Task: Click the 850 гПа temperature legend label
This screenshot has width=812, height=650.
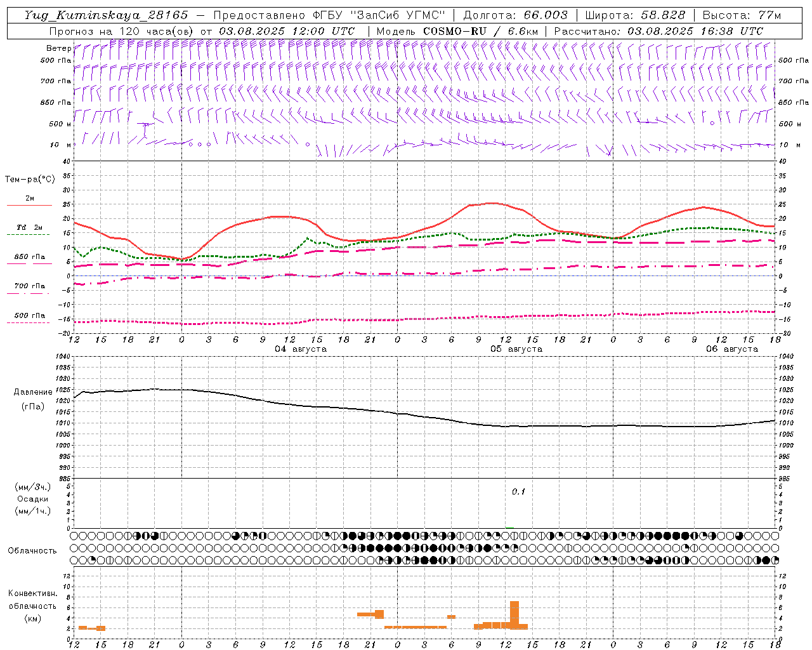Action: [30, 257]
